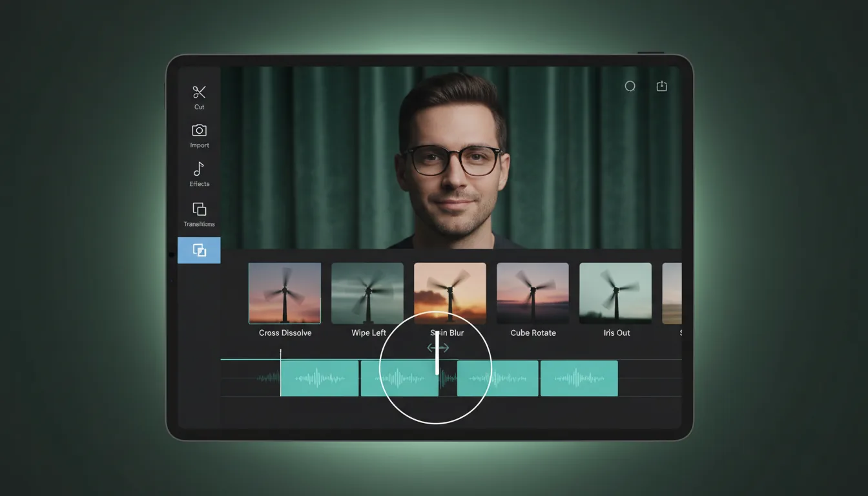Pick the Iris Out transition

[615, 293]
